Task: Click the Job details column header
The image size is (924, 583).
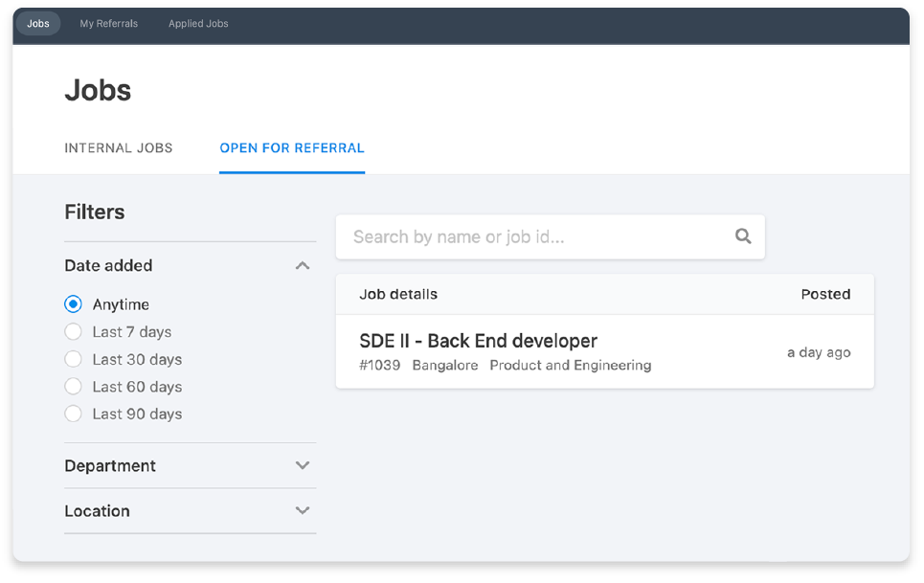Action: click(398, 294)
